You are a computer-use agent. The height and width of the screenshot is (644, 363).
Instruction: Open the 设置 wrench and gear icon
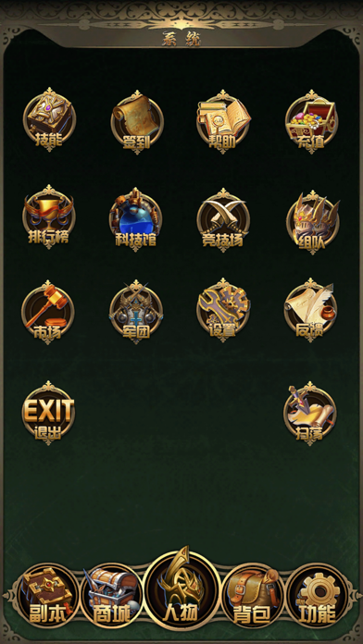pyautogui.click(x=223, y=310)
